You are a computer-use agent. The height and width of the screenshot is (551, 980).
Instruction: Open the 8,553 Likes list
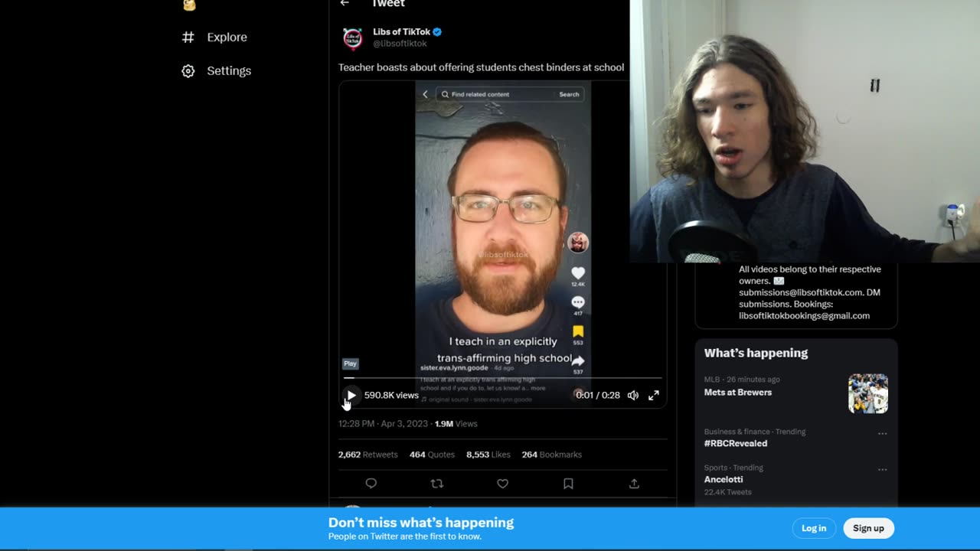(x=488, y=455)
